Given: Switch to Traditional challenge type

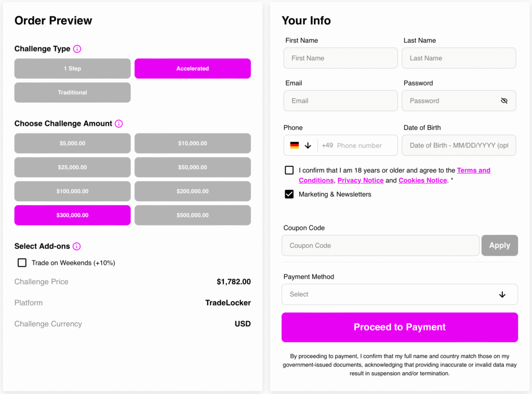Looking at the screenshot, I should pos(72,93).
